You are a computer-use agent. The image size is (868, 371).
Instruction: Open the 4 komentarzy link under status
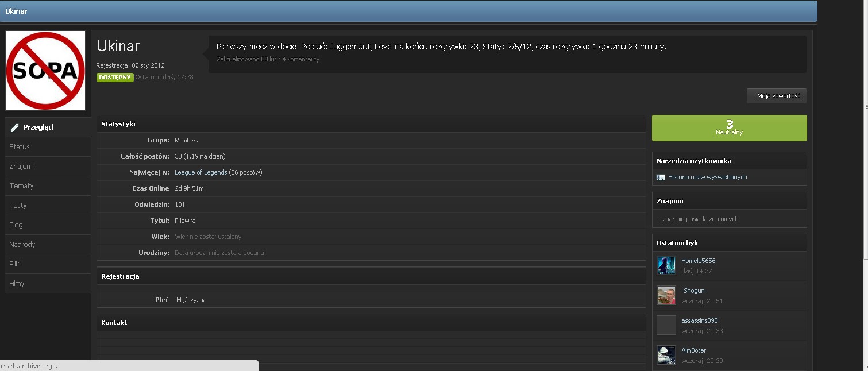[x=300, y=59]
